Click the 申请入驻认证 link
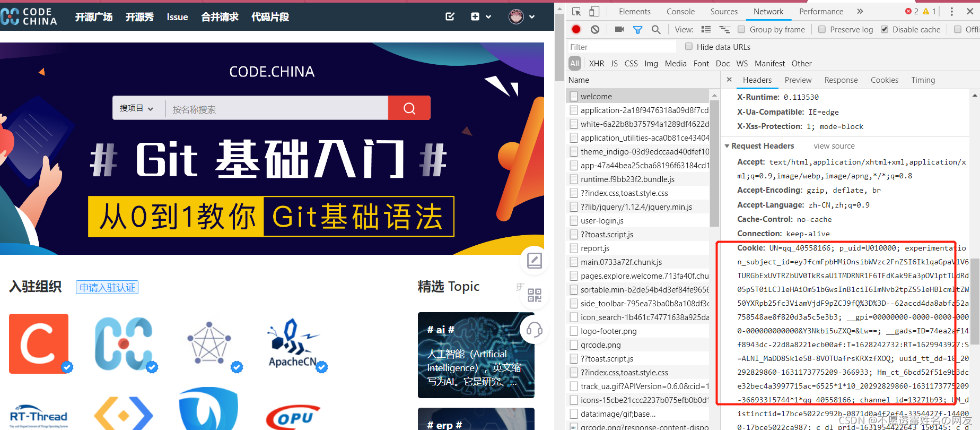The image size is (980, 430). click(107, 287)
